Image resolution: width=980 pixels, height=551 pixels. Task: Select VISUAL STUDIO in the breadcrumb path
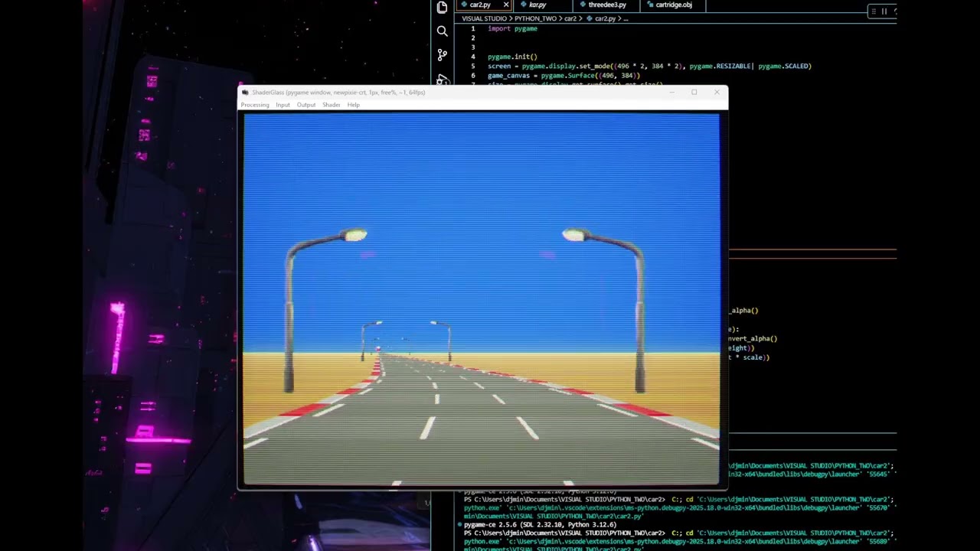tap(484, 18)
